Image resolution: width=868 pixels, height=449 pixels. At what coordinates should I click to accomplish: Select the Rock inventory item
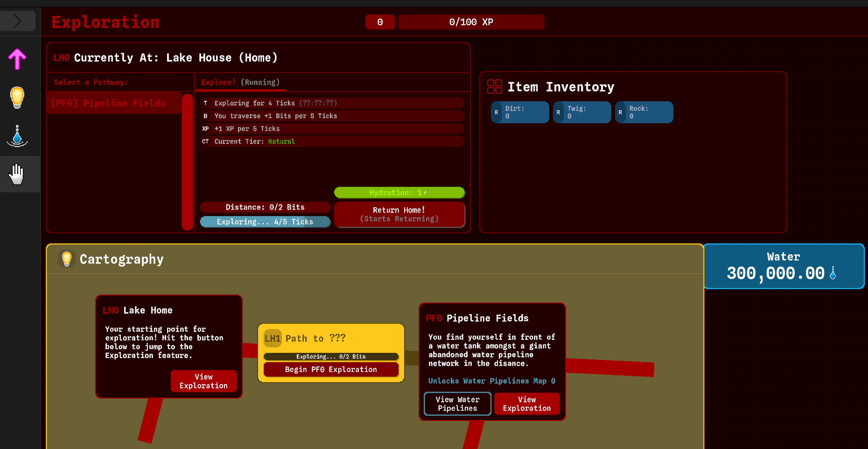[644, 112]
